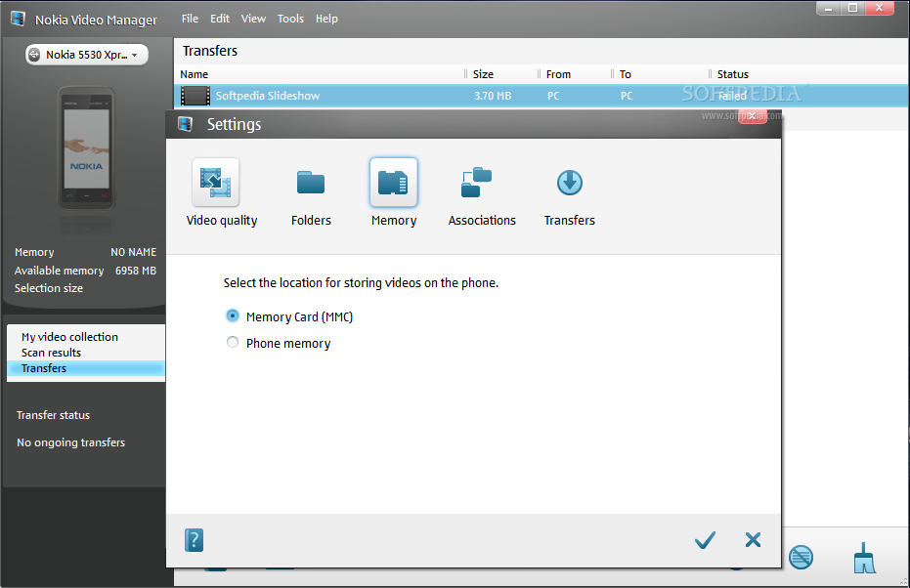Select Transfers in sidebar list
Screen dimensions: 910x588
pyautogui.click(x=86, y=368)
